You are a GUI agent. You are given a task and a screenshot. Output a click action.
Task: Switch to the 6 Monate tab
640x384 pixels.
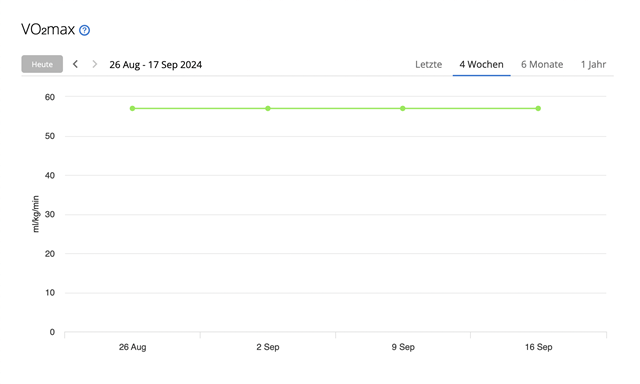(x=542, y=64)
